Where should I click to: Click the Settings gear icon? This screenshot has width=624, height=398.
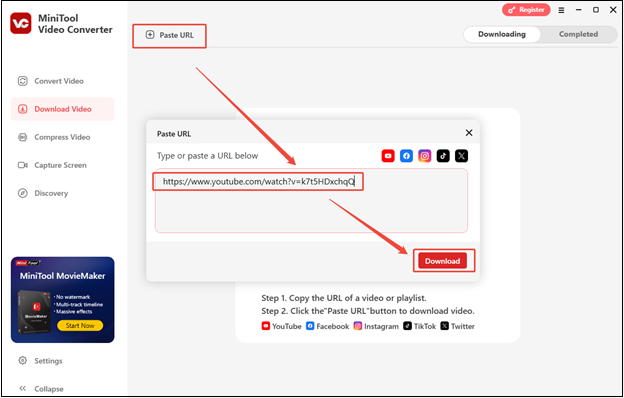(x=23, y=361)
